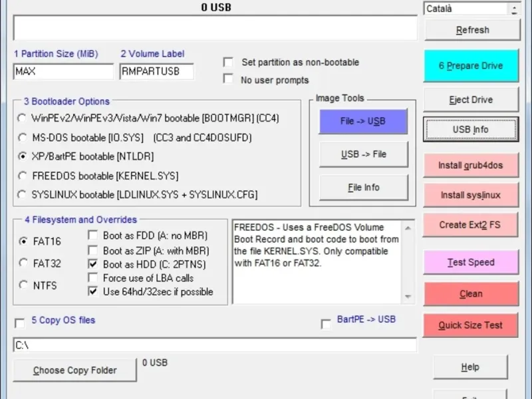Select the FREEDOS bootable [KERNEL.SYS] option
The image size is (532, 399).
point(22,176)
